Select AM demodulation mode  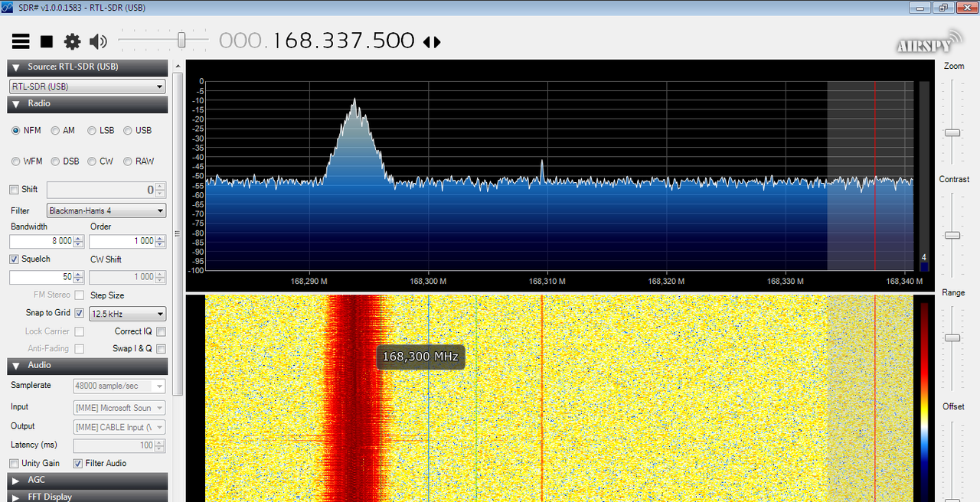pyautogui.click(x=63, y=131)
